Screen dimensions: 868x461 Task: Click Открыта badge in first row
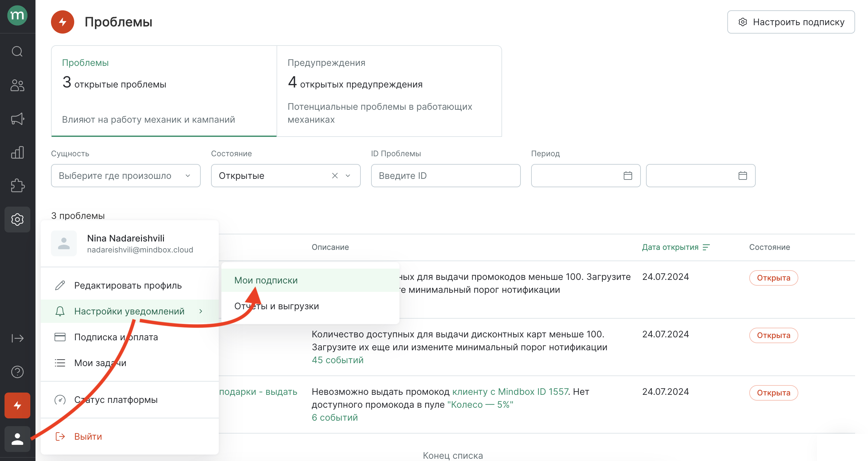773,278
